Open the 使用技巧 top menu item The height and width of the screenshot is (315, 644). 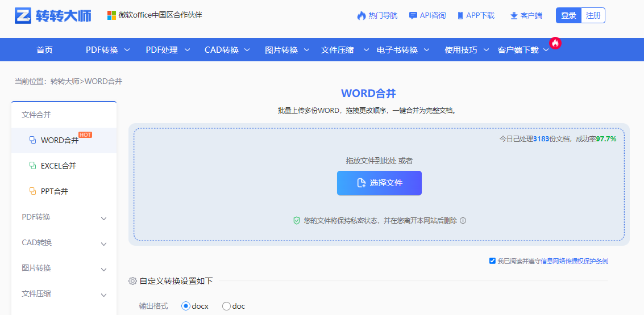[x=461, y=50]
